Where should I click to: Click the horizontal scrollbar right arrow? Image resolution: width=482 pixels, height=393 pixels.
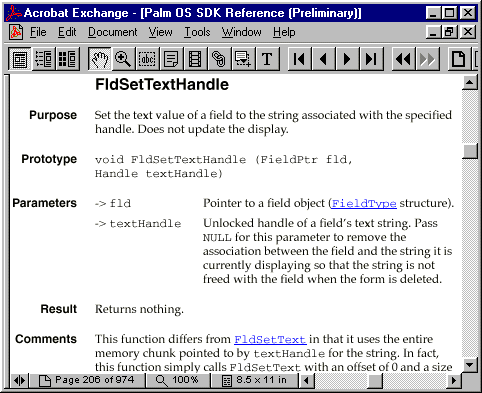point(454,380)
